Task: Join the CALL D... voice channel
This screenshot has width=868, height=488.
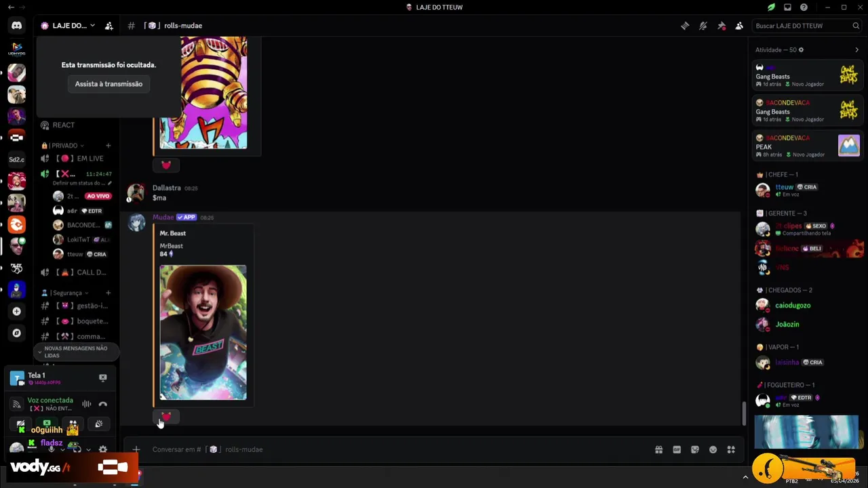Action: tap(76, 272)
